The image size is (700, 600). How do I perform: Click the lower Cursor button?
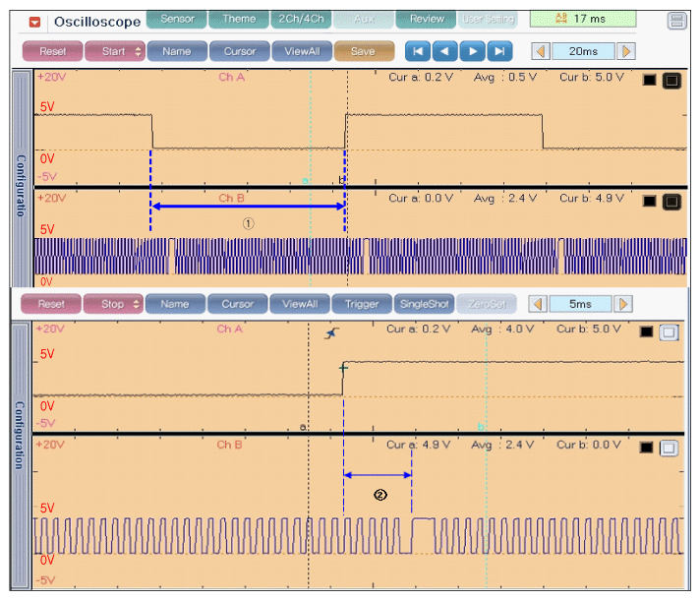(238, 304)
